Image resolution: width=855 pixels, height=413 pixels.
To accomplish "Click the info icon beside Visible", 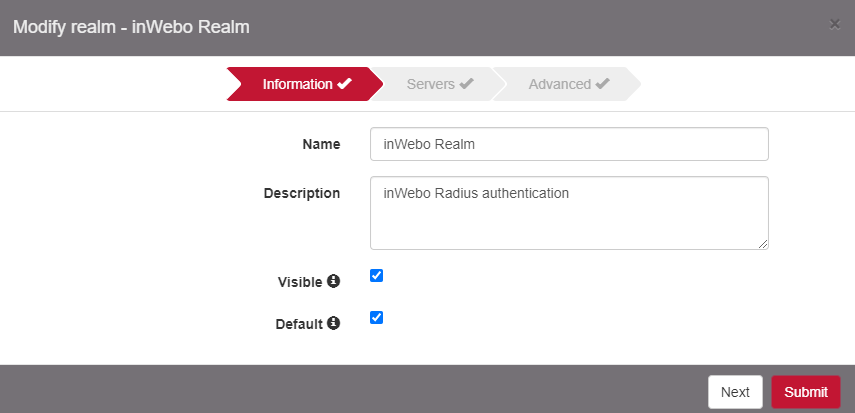I will pyautogui.click(x=334, y=282).
